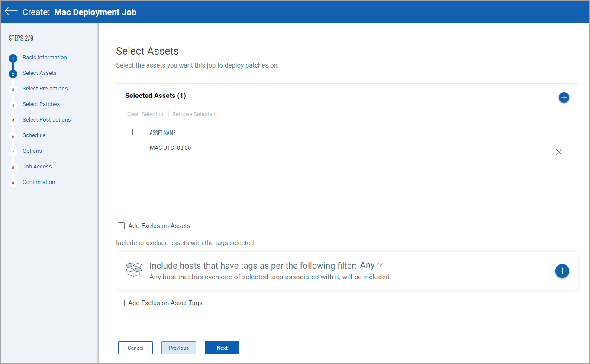Go back using the header arrow
590x364 pixels.
pos(11,12)
